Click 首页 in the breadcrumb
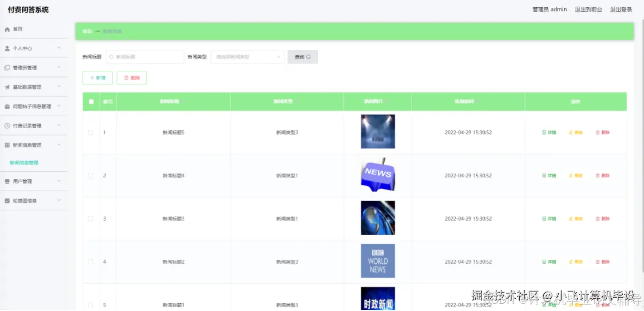The width and height of the screenshot is (644, 311). (x=87, y=31)
